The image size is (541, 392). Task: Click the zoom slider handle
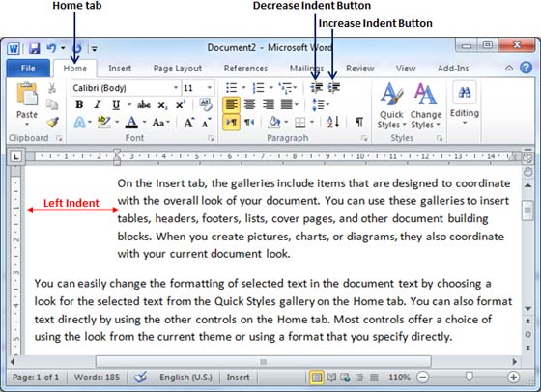point(469,377)
